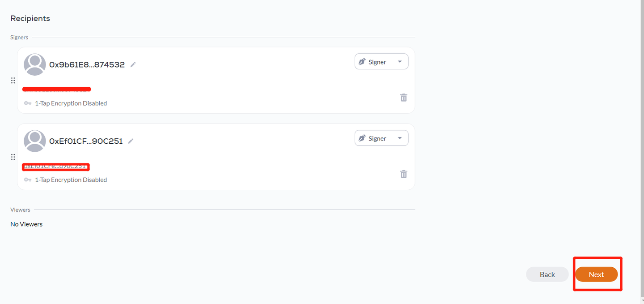
Task: Click key icon in second signer card
Action: click(28, 180)
